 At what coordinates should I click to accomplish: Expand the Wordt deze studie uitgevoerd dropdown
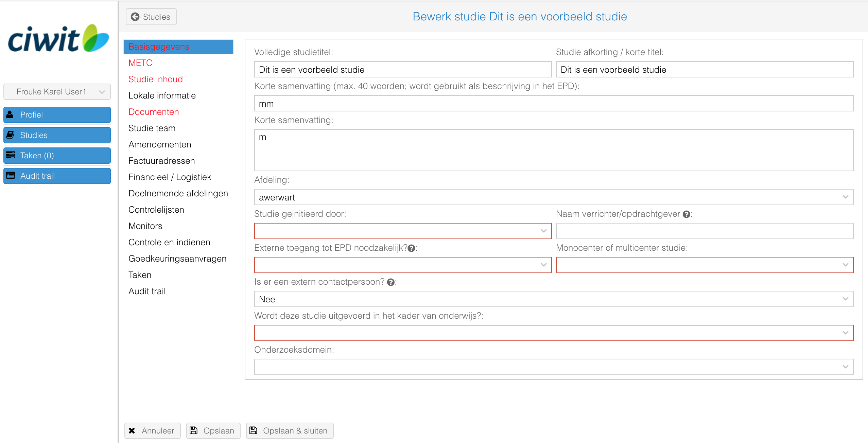pos(846,332)
